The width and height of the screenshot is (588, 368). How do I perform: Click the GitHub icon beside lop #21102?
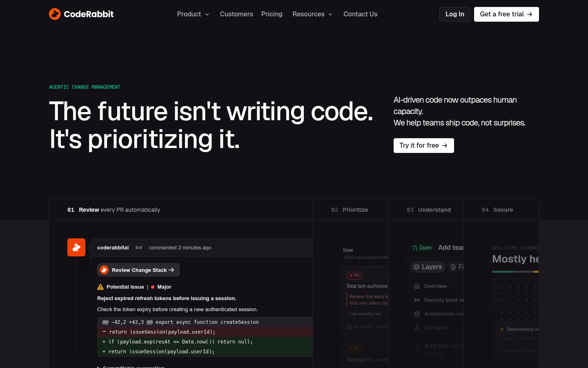pyautogui.click(x=349, y=327)
